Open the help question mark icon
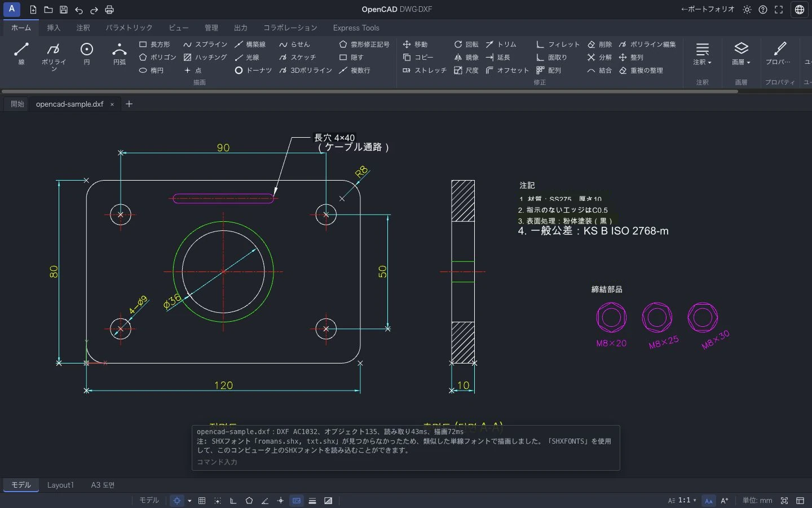This screenshot has width=812, height=508. [x=763, y=10]
